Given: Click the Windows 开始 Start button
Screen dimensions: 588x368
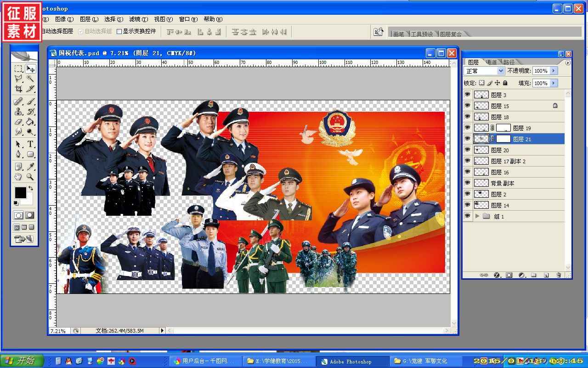Looking at the screenshot, I should point(22,361).
